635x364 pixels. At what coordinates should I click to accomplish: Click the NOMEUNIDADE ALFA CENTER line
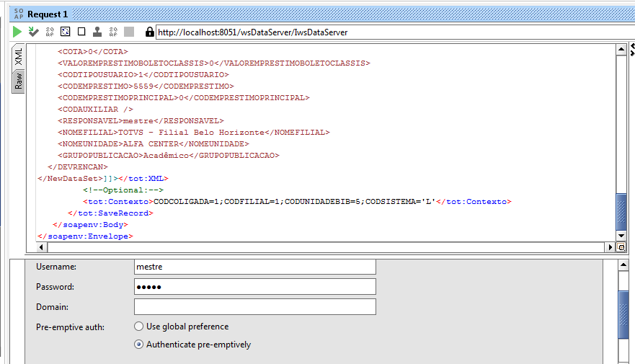coord(153,143)
